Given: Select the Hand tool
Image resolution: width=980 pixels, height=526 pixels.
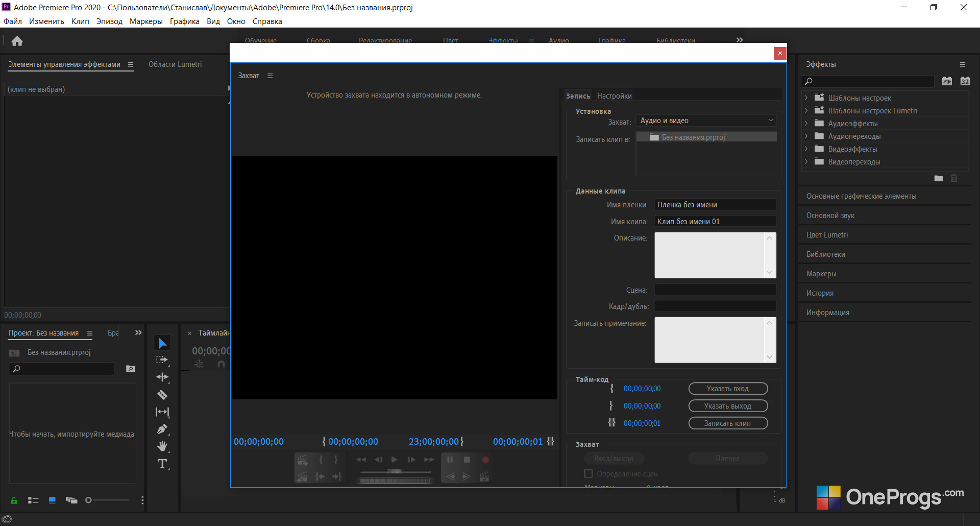Looking at the screenshot, I should [162, 446].
